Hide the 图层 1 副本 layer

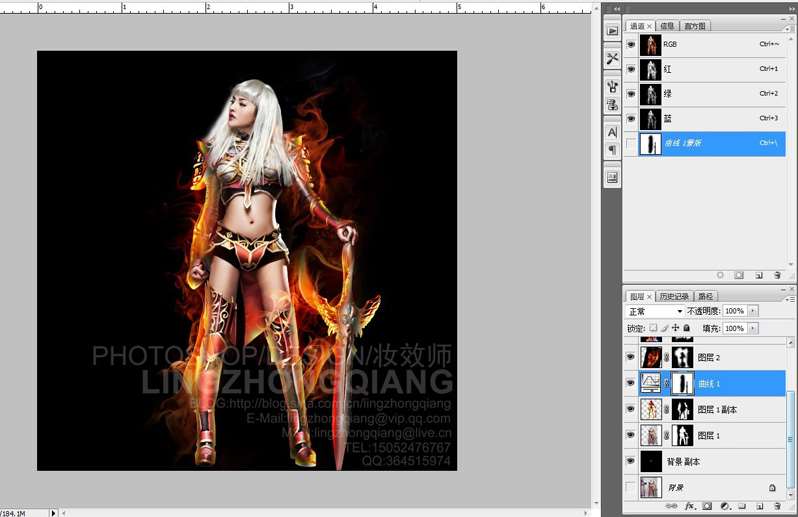point(631,409)
